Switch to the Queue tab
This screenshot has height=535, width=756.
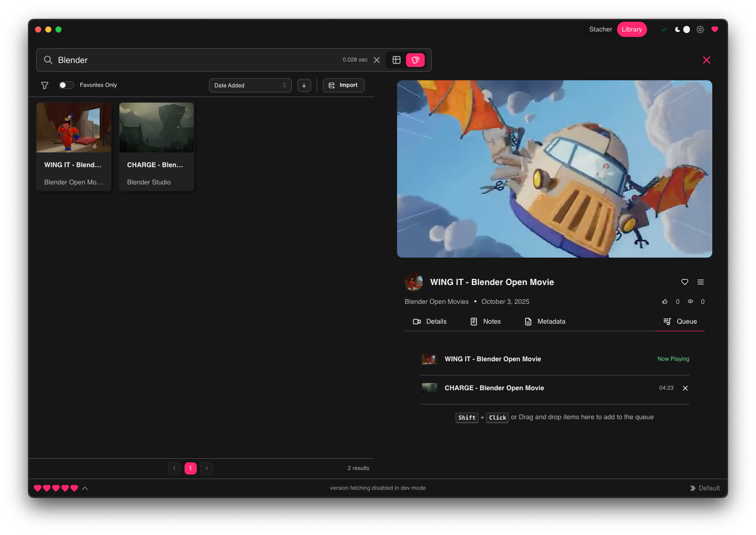coord(680,322)
